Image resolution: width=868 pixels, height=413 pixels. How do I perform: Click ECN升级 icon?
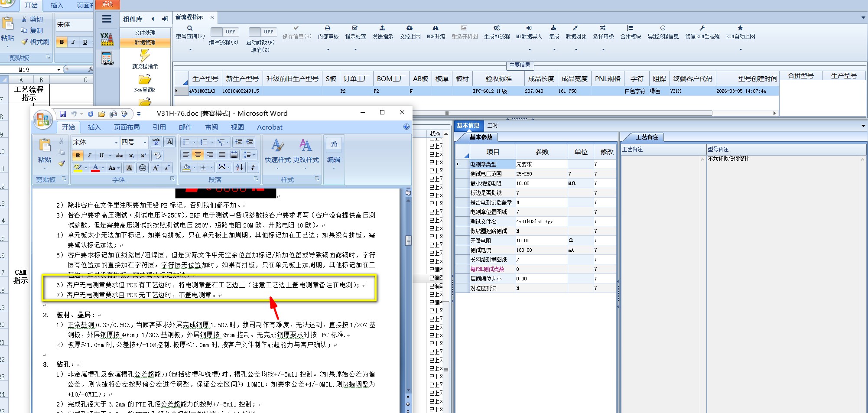(436, 28)
